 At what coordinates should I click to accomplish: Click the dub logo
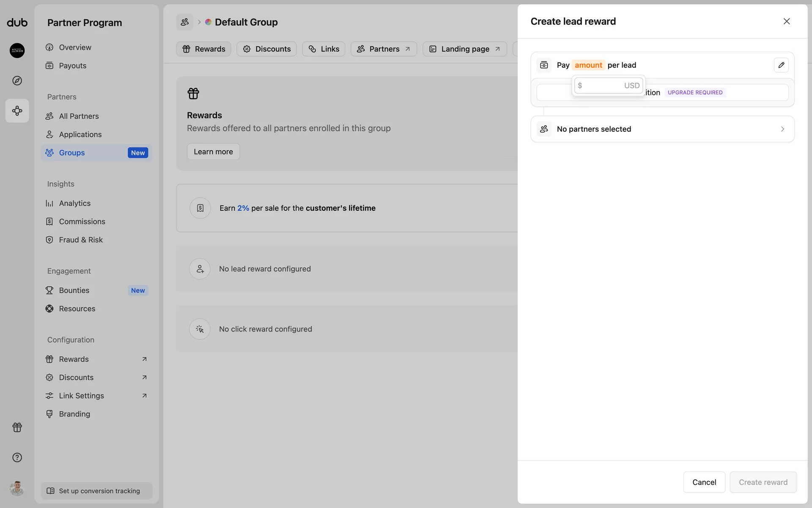[17, 22]
